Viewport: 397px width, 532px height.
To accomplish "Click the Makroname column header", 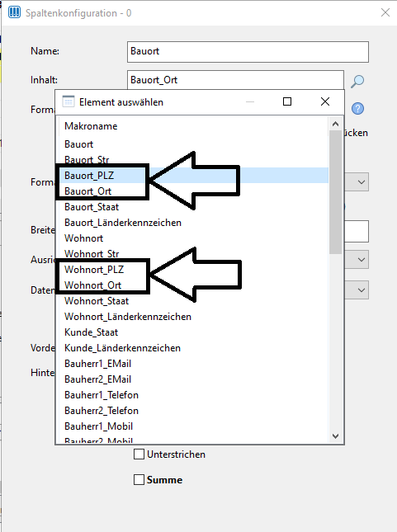I will 91,126.
